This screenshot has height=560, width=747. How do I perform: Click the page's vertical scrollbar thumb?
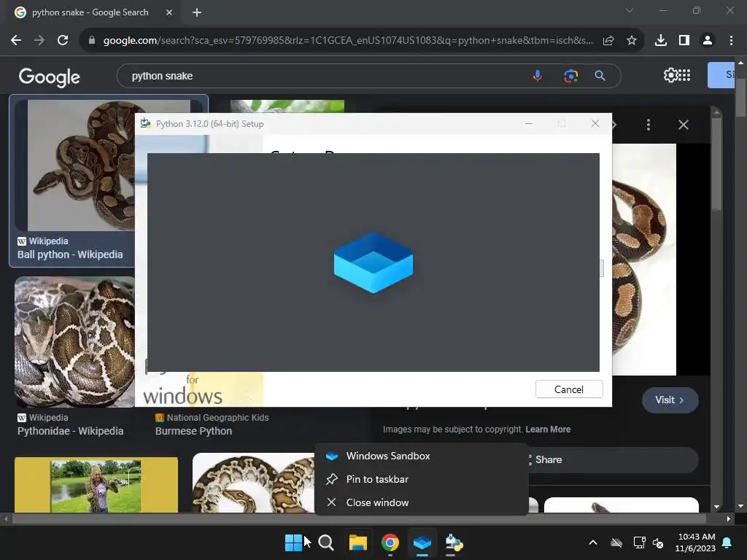point(740,98)
